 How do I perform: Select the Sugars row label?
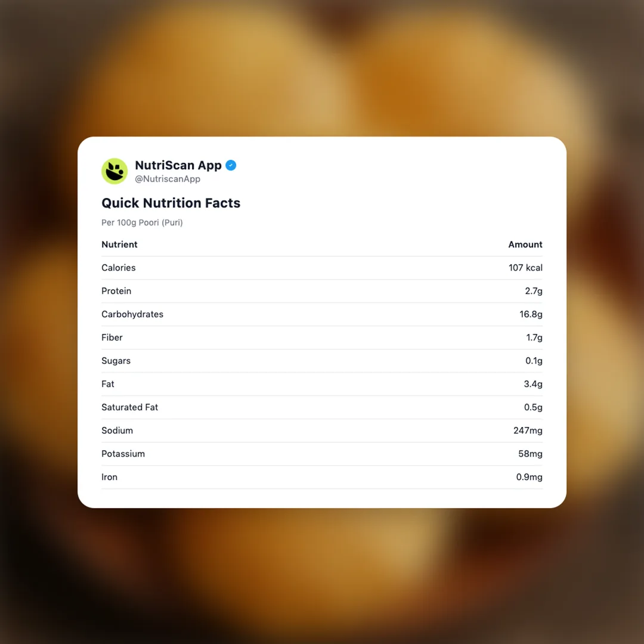pos(116,361)
